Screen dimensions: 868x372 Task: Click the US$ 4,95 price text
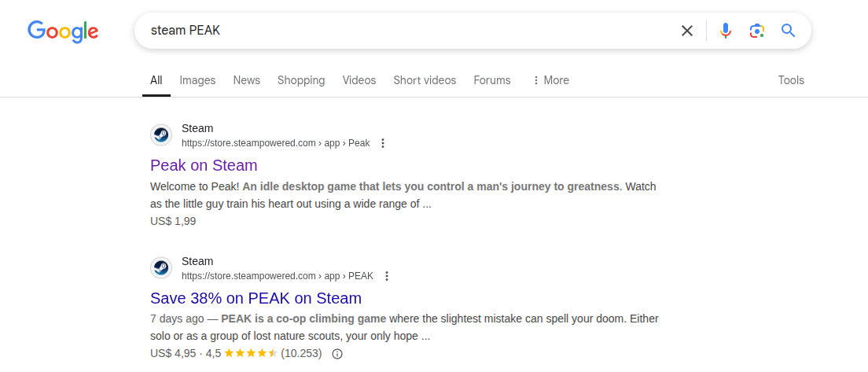pos(173,353)
